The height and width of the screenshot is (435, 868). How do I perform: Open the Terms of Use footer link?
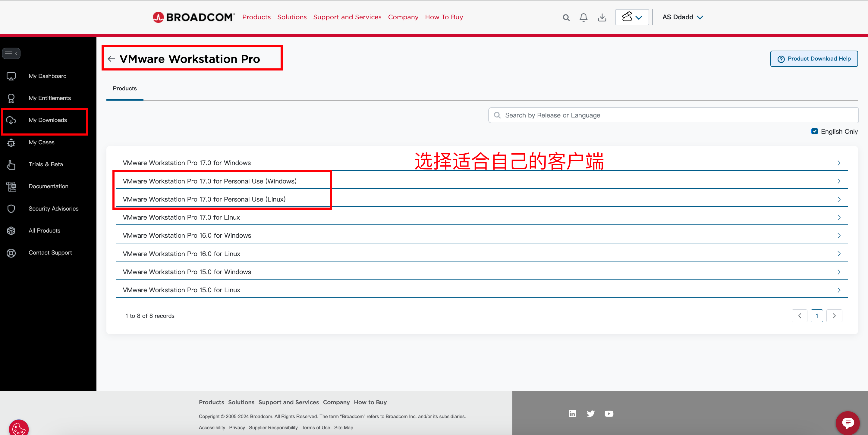click(316, 427)
